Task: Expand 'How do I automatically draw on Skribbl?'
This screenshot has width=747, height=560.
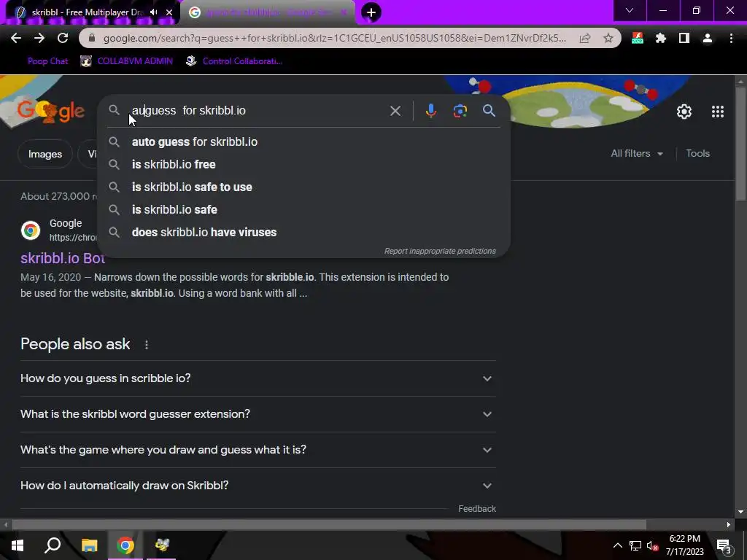Action: 258,485
